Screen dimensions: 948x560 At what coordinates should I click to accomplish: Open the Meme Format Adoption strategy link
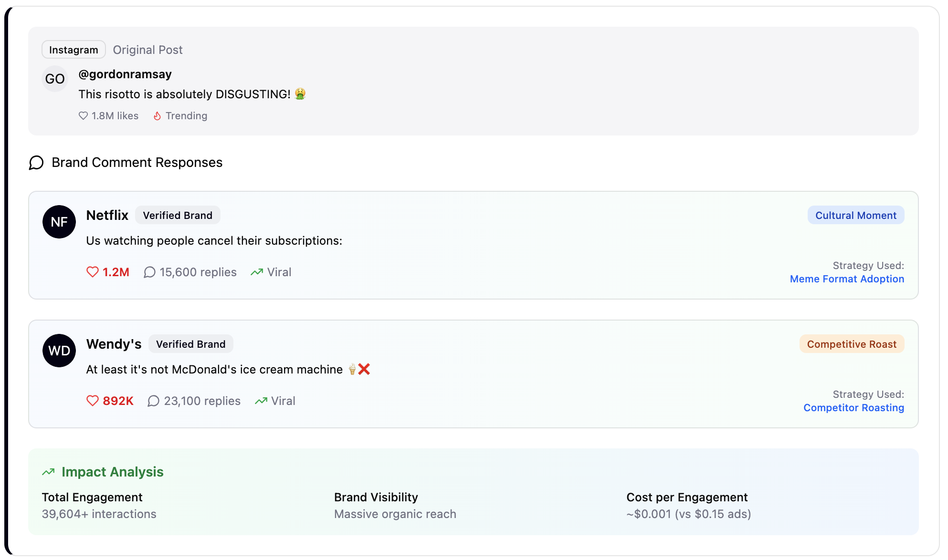point(847,279)
